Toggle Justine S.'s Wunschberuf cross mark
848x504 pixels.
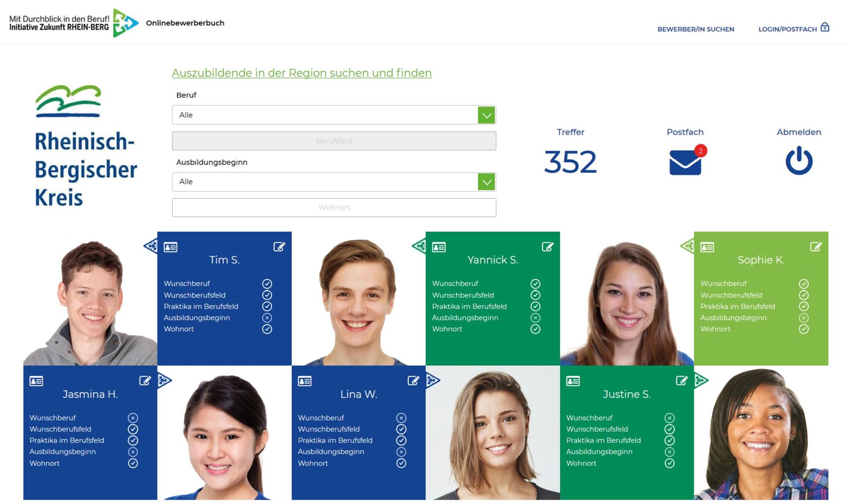670,418
